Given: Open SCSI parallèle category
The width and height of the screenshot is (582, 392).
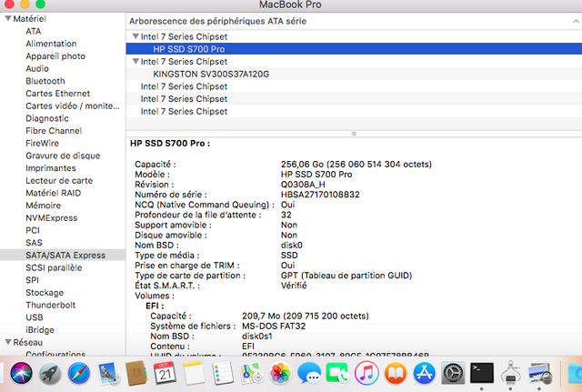Looking at the screenshot, I should point(54,267).
